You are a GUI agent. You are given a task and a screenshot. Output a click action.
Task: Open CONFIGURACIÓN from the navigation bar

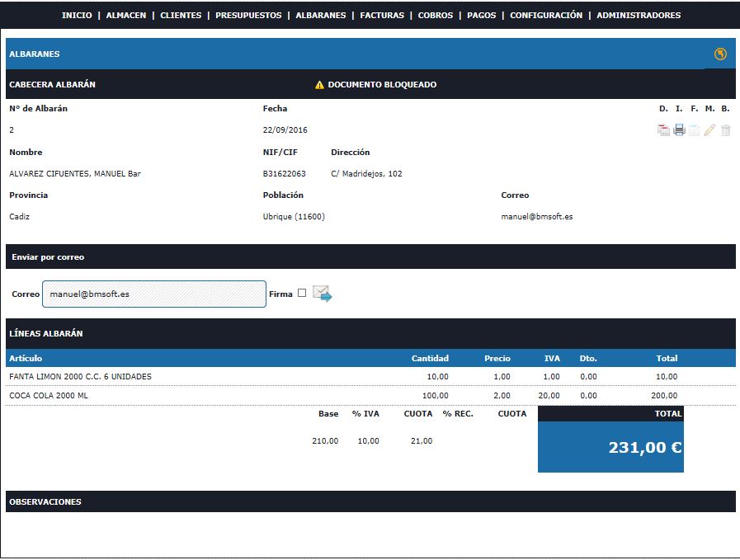[x=545, y=16]
